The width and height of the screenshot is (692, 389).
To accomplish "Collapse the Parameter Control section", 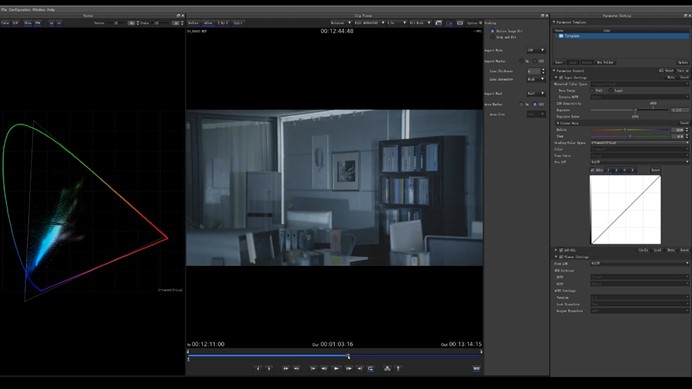I will 554,71.
